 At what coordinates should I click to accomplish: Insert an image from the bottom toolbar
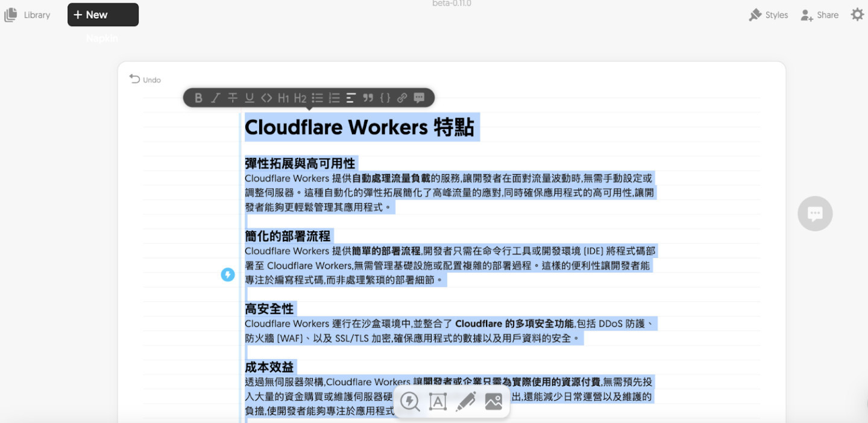point(493,401)
